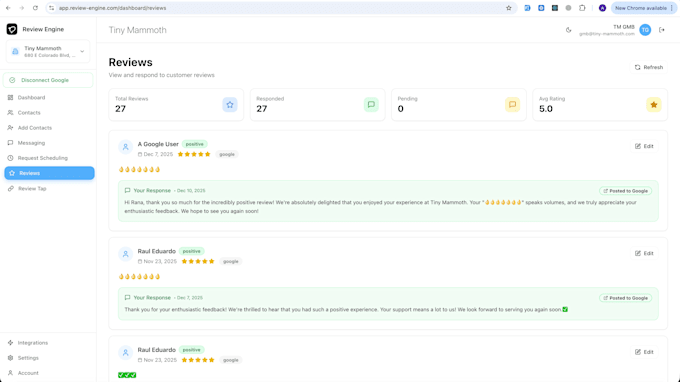Viewport: 680px width, 382px height.
Task: Open the Tiny Mammoth location dropdown
Action: point(48,52)
